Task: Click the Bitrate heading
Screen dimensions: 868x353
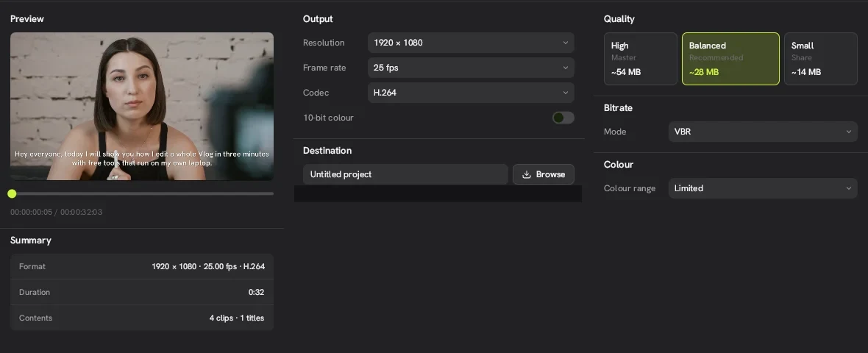Action: pos(618,108)
